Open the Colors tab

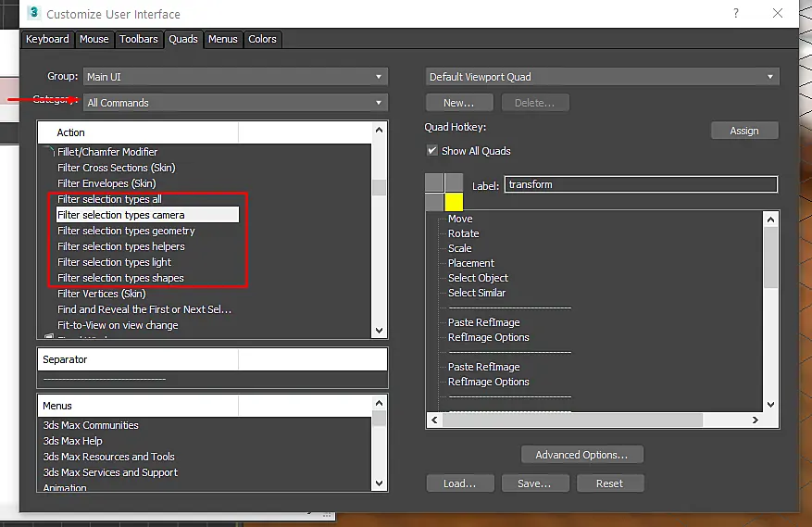pyautogui.click(x=262, y=39)
